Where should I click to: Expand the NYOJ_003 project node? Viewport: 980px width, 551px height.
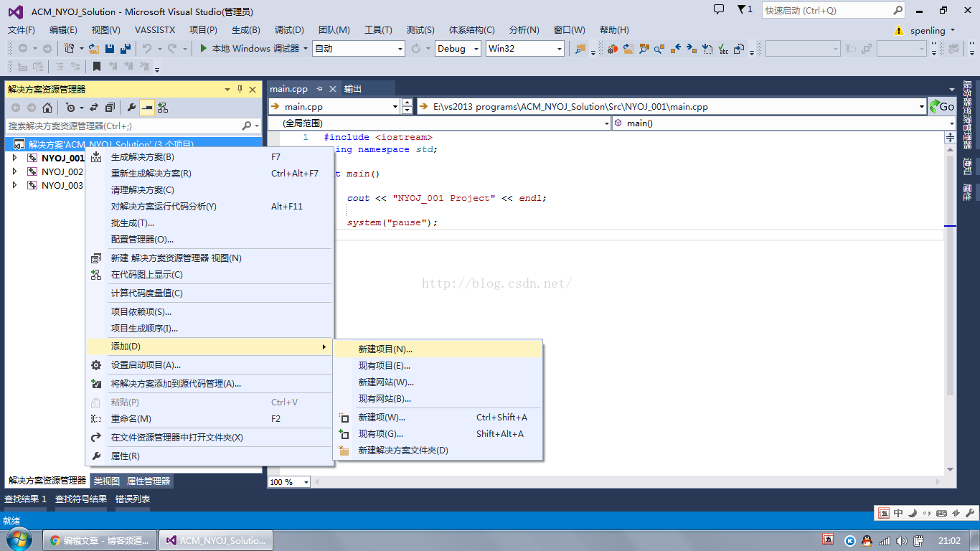[x=15, y=185]
